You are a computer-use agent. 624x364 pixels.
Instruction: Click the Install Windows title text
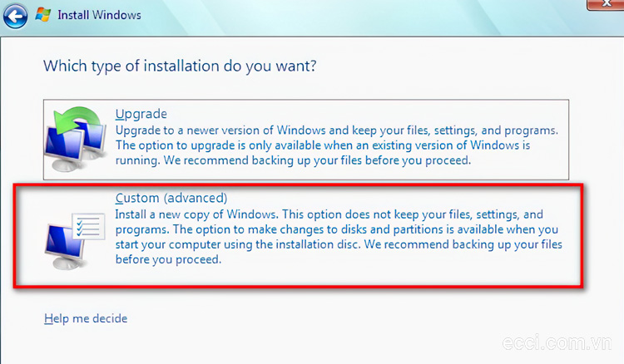coord(99,15)
